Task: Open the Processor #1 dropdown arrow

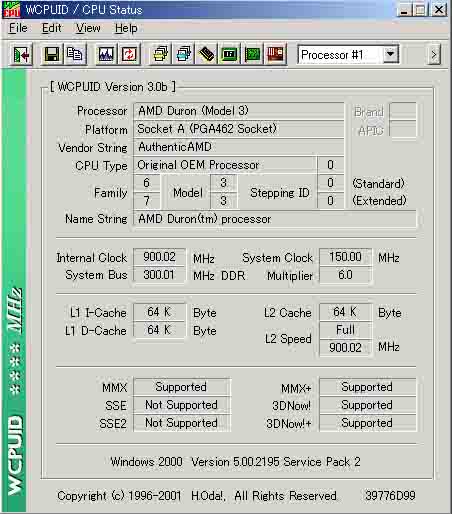Action: pyautogui.click(x=391, y=54)
